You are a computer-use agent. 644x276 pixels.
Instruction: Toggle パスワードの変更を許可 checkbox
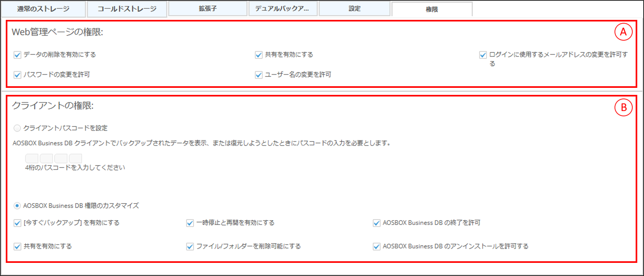click(x=17, y=75)
